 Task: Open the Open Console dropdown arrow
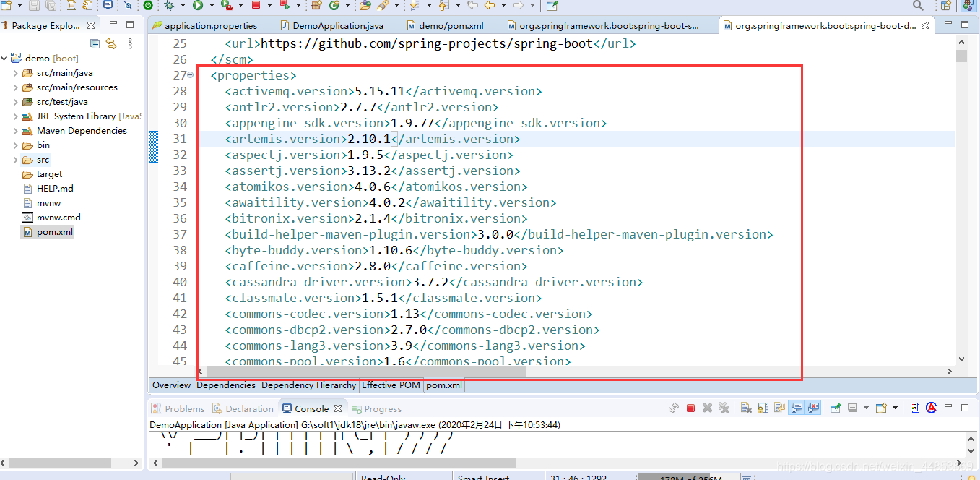(x=896, y=408)
